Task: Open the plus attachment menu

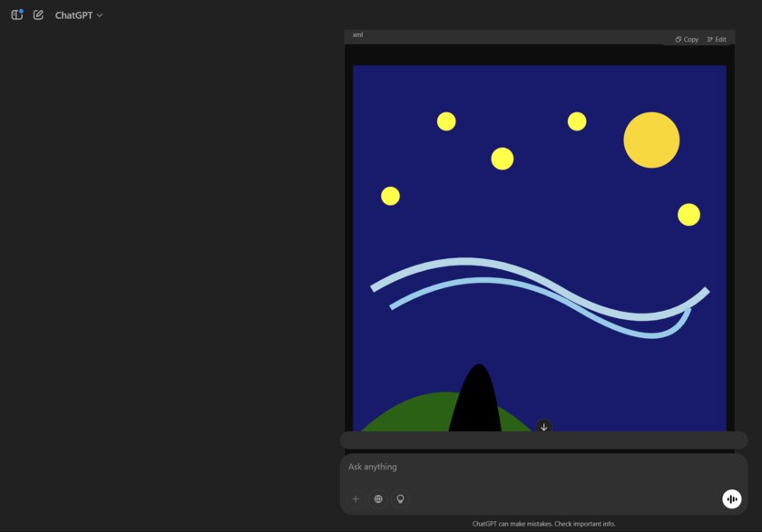Action: click(x=356, y=498)
